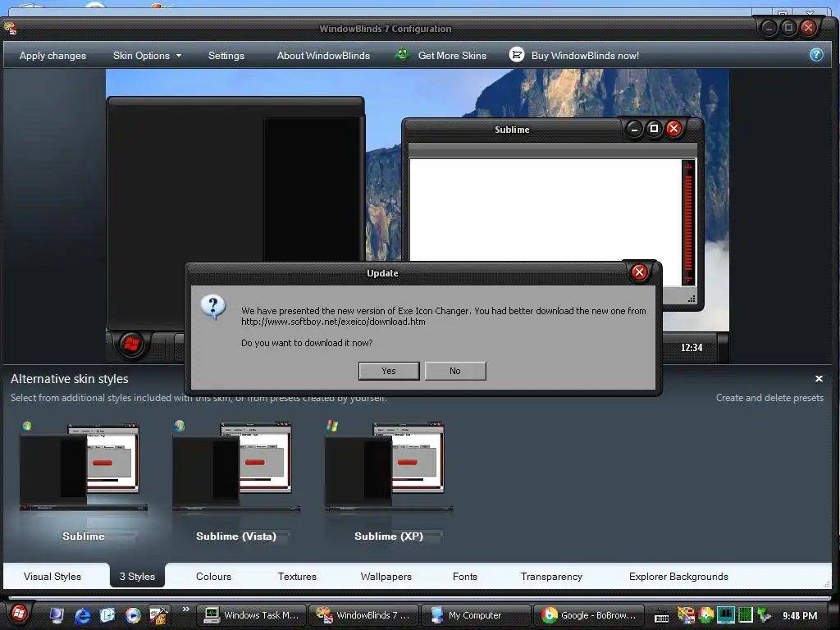Open the Skin Options dropdown
The image size is (840, 630).
[147, 56]
